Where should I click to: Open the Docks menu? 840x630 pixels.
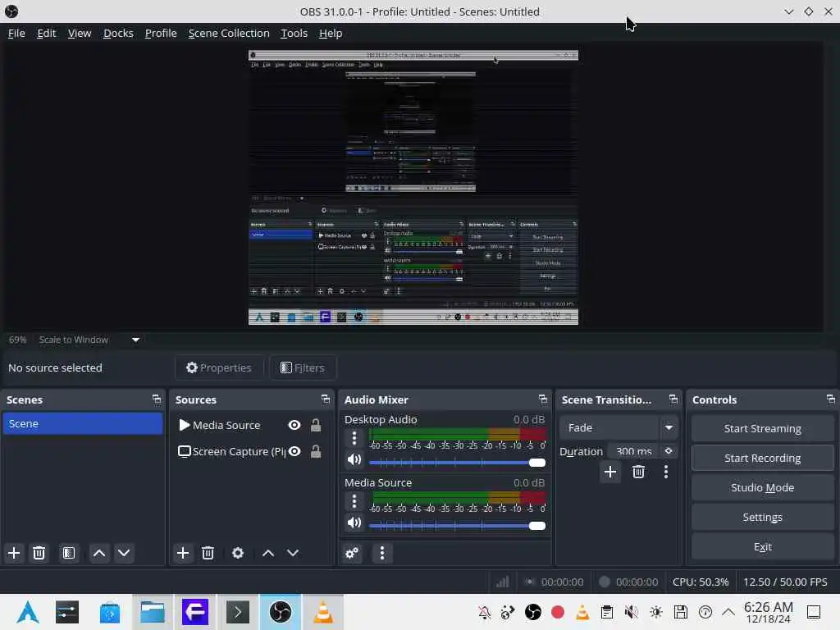point(118,33)
